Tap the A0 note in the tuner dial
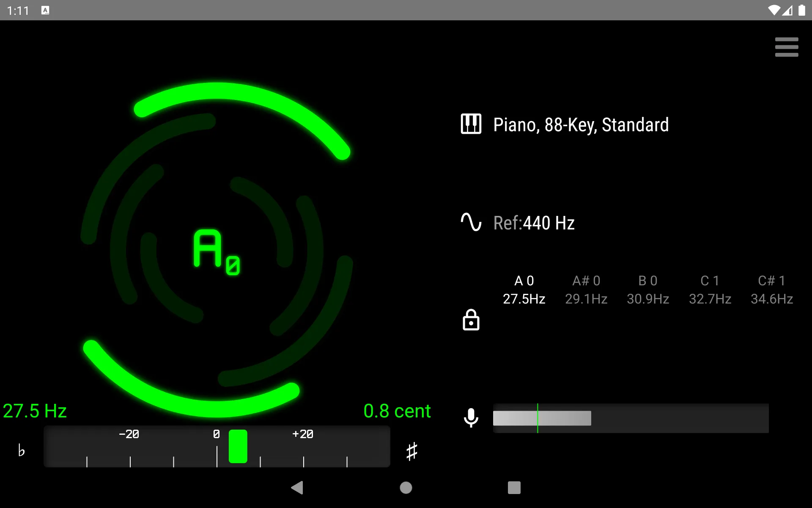The width and height of the screenshot is (812, 508). click(217, 252)
